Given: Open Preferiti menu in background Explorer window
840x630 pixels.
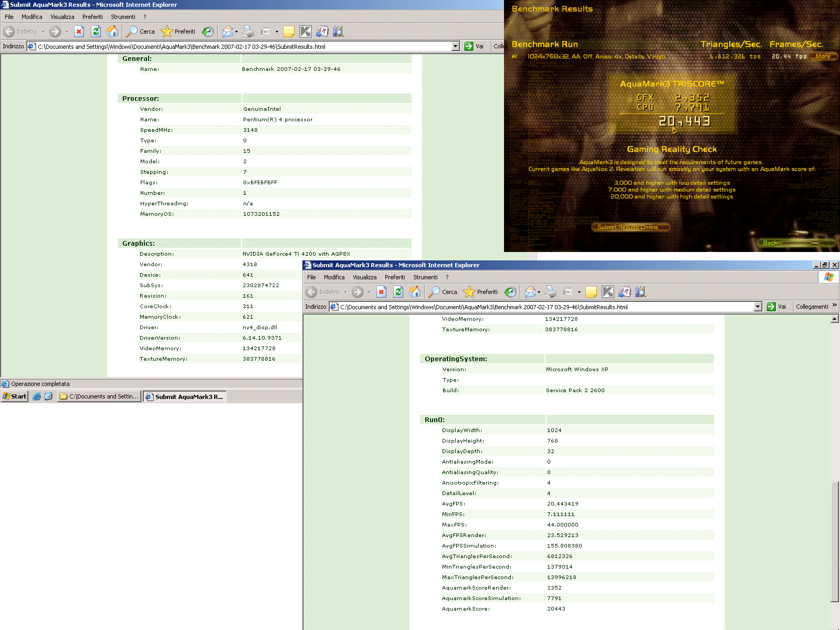Looking at the screenshot, I should coord(92,17).
